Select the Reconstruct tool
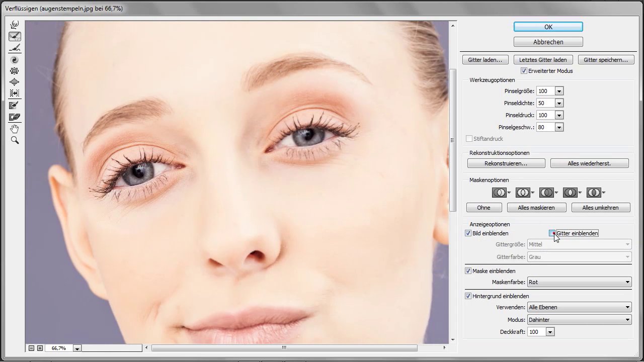Viewport: 644px width, 362px height. point(15,36)
